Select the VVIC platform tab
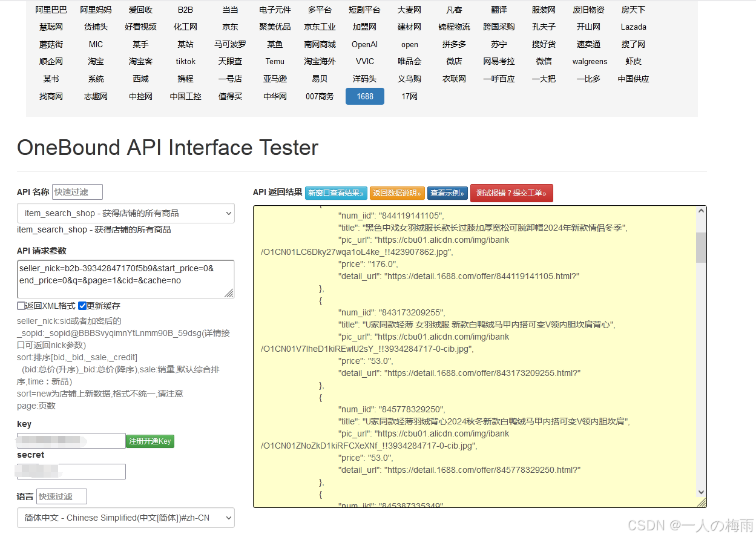 pos(365,61)
